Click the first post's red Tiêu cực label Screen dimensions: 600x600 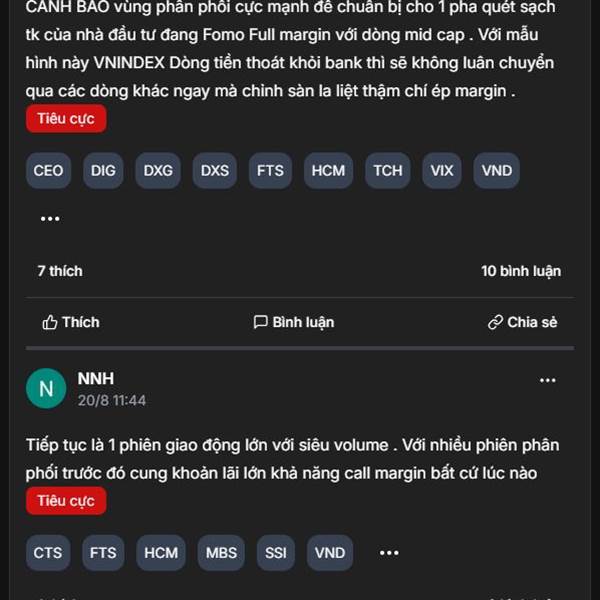[66, 119]
